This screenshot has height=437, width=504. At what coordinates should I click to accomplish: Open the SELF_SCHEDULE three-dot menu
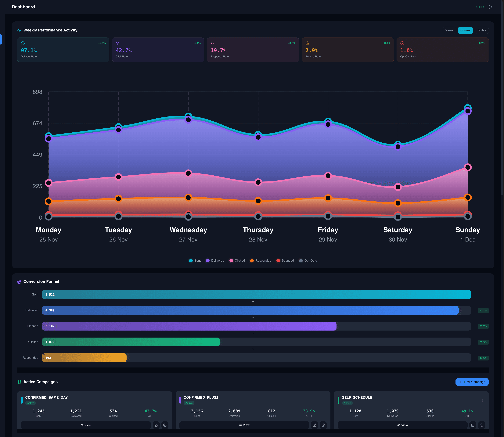(482, 400)
